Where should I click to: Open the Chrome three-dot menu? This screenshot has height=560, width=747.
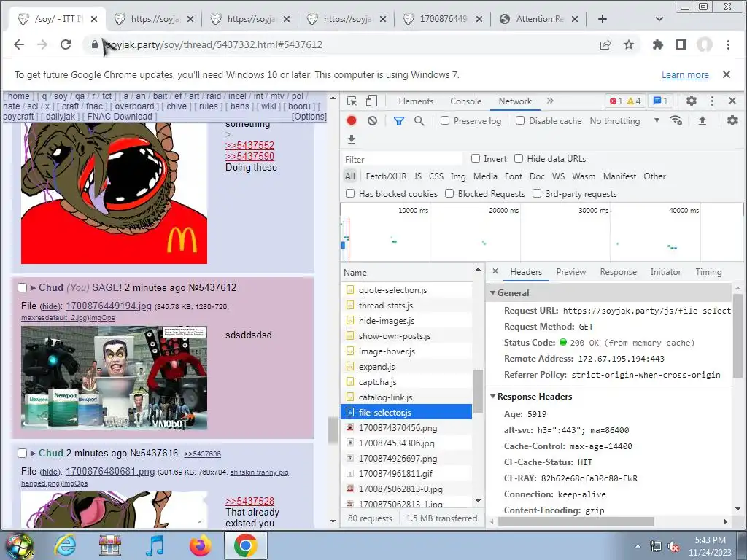coord(728,44)
